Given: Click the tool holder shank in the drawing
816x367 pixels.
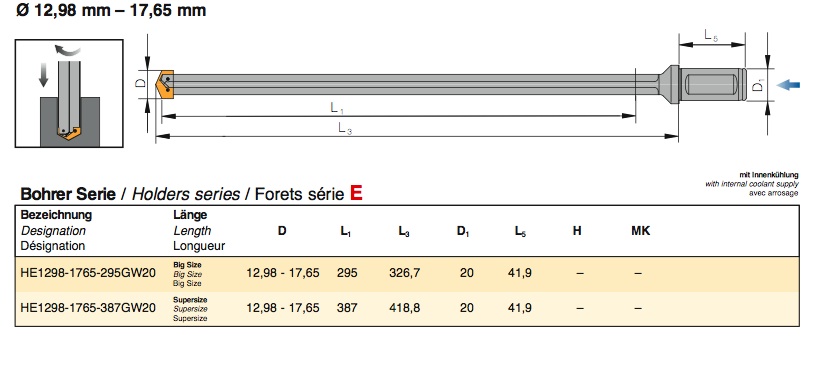Looking at the screenshot, I should 712,84.
